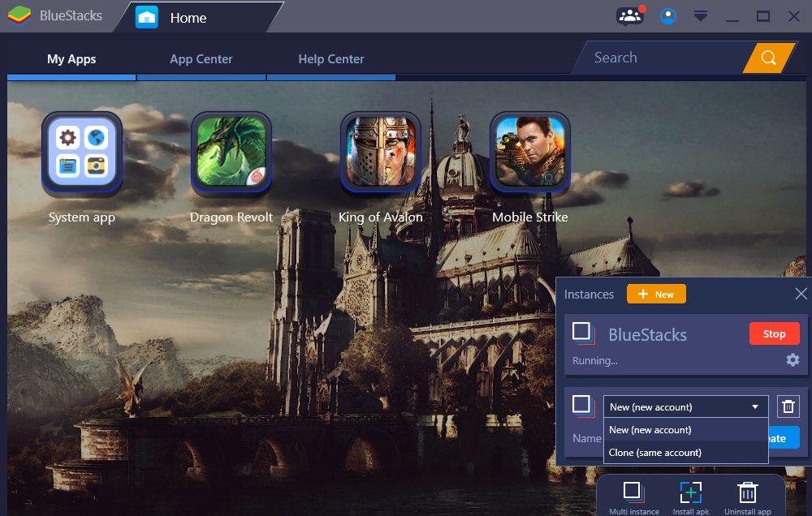Screen dimensions: 812x516
Task: Select the BlueStacks running instance icon
Action: 582,333
